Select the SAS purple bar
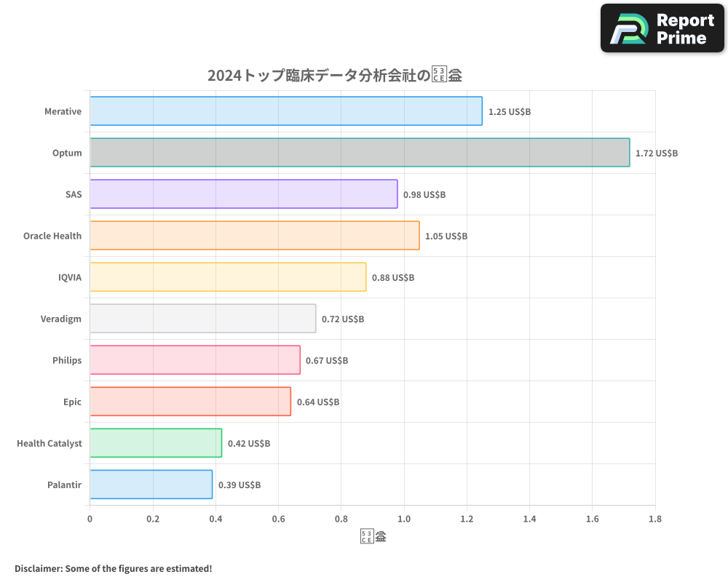 (x=243, y=194)
